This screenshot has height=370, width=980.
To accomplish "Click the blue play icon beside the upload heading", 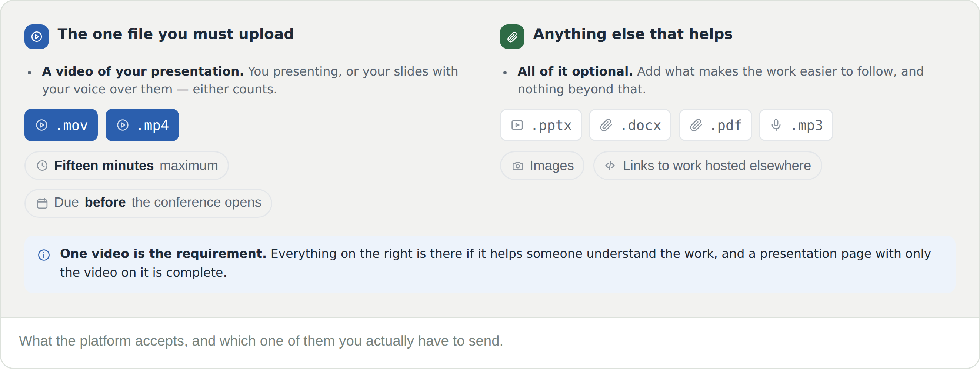I will click(37, 37).
